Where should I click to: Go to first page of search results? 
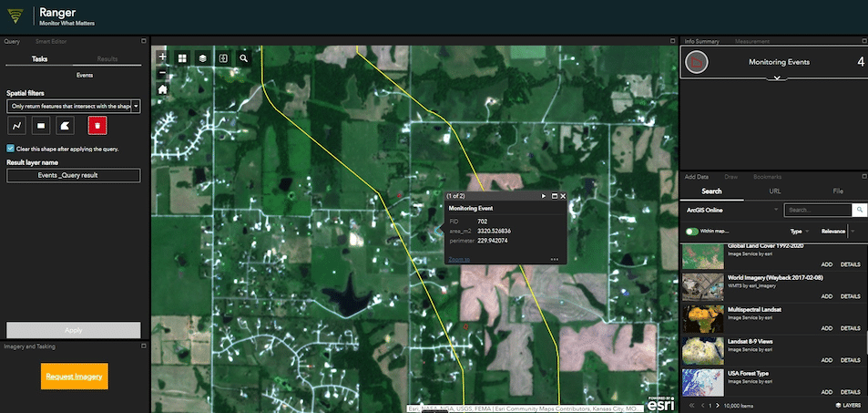click(x=691, y=406)
